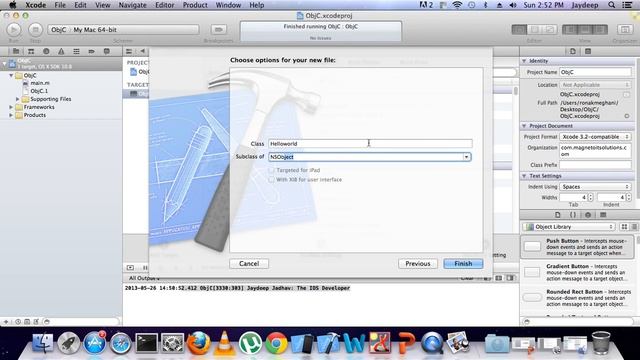Open the Indent Using Spaces dropdown

click(x=595, y=187)
